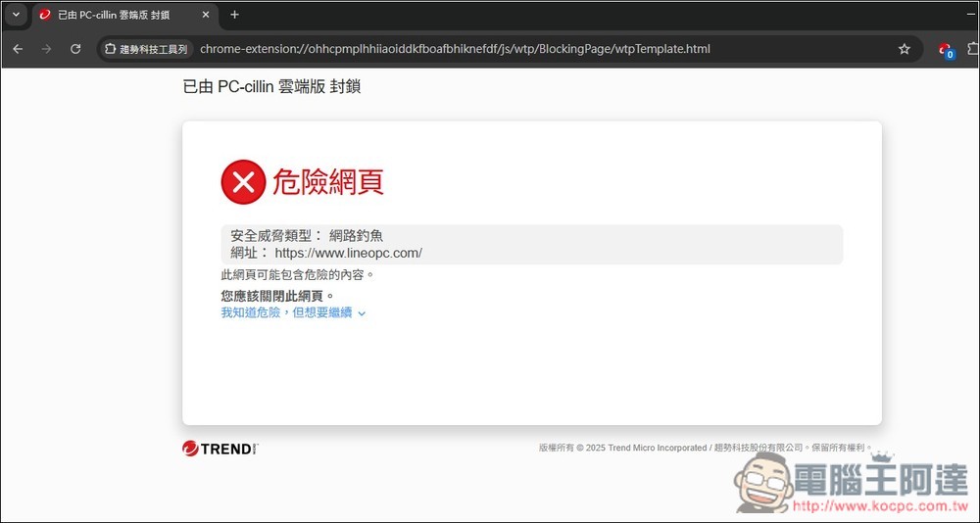Click the forward navigation arrow

pyautogui.click(x=46, y=49)
